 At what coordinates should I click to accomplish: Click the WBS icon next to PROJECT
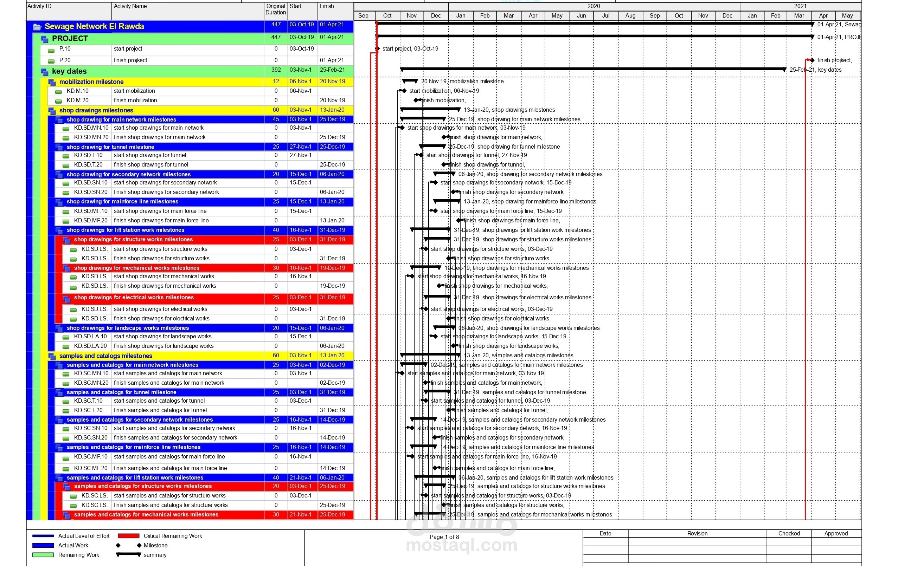click(44, 39)
